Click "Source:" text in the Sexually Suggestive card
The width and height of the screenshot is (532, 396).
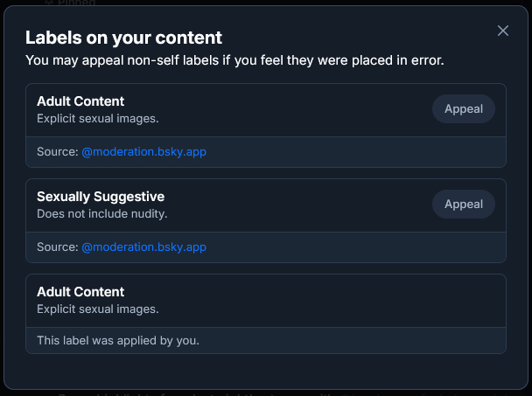[x=57, y=247]
